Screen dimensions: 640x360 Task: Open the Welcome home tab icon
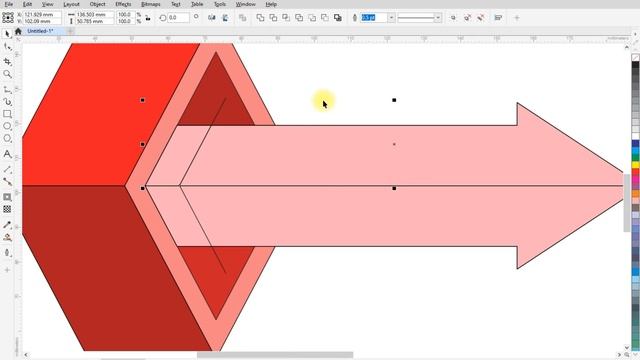(x=18, y=31)
